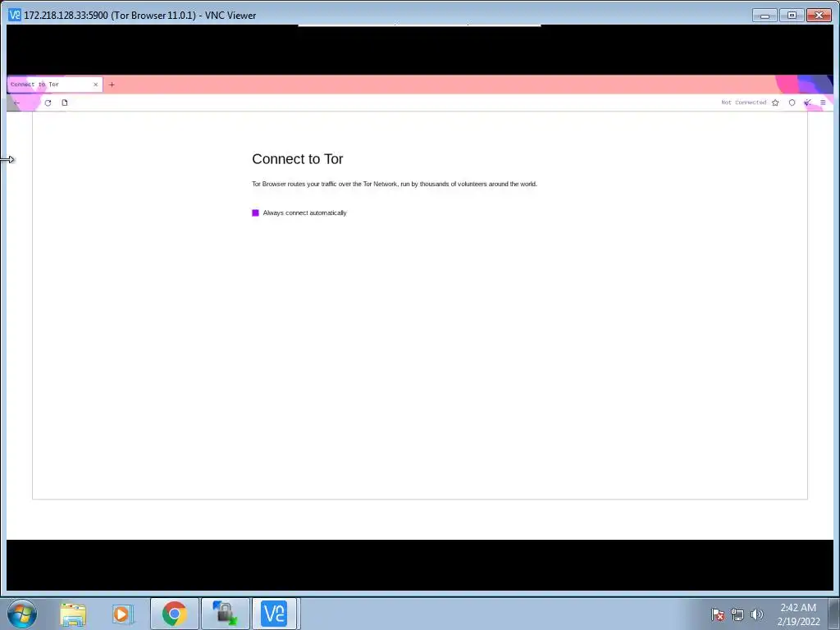Click the Tor Browser routes traffic description
This screenshot has height=630, width=840.
click(395, 185)
